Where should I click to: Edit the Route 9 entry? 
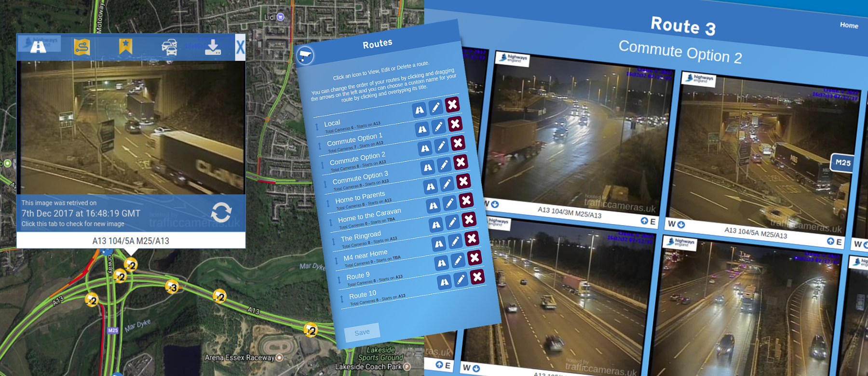pyautogui.click(x=458, y=260)
